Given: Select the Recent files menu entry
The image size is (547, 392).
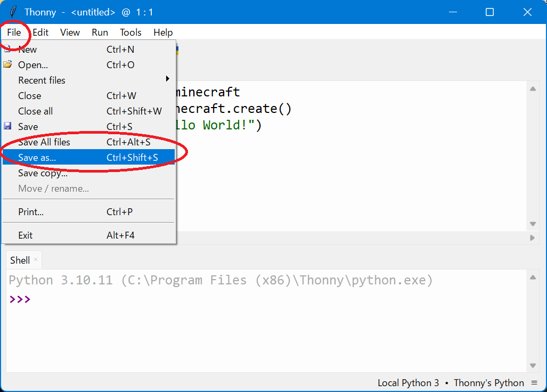Looking at the screenshot, I should coord(88,80).
